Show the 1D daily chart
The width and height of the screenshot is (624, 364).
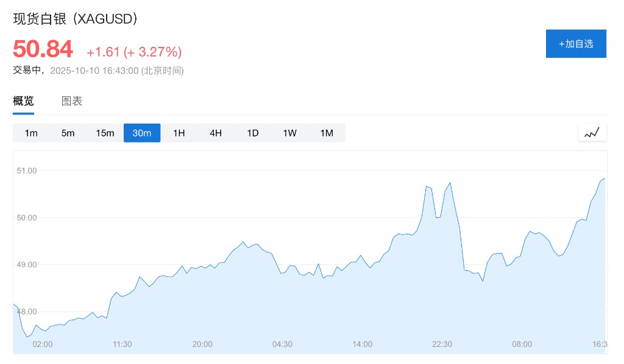(253, 133)
